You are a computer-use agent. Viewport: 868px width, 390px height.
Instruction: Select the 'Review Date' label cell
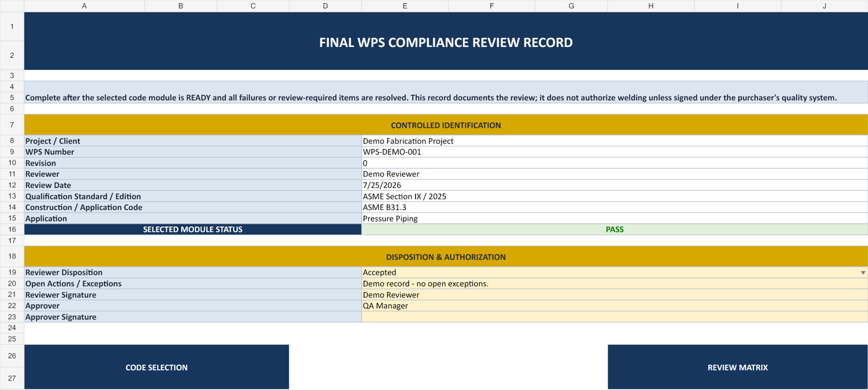193,185
